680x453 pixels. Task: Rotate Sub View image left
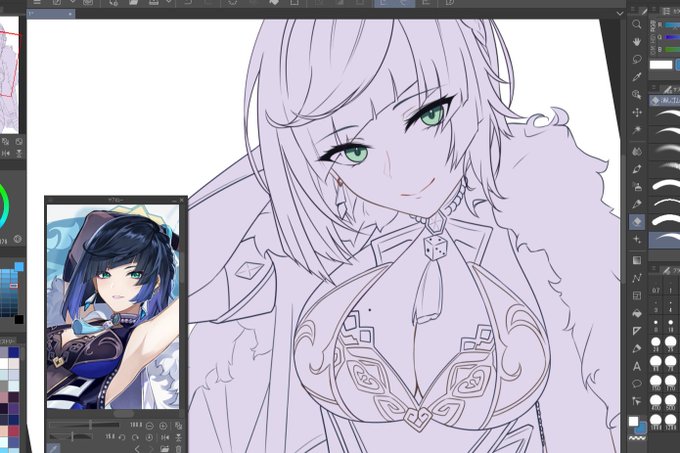coord(122,437)
